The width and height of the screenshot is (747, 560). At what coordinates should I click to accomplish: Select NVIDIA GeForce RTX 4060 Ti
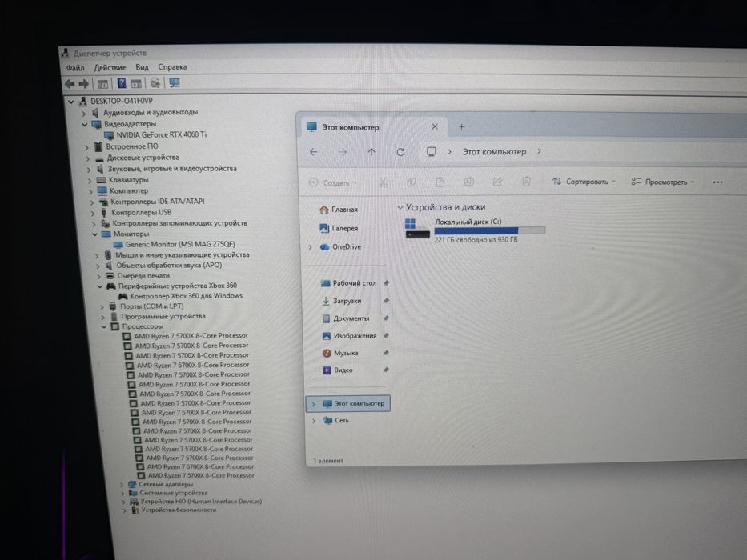[162, 134]
